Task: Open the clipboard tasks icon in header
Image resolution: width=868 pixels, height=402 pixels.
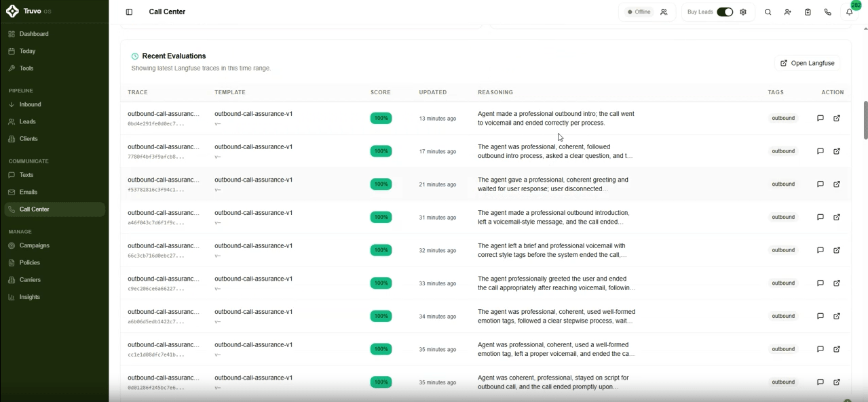Action: (x=808, y=12)
